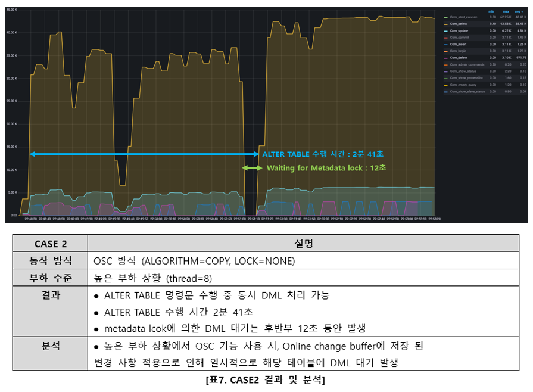Click the 25.00 K y-axis label

pyautogui.click(x=11, y=101)
